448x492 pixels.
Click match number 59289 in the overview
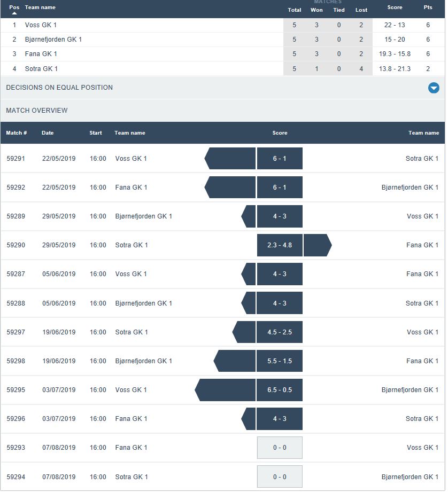click(x=16, y=216)
